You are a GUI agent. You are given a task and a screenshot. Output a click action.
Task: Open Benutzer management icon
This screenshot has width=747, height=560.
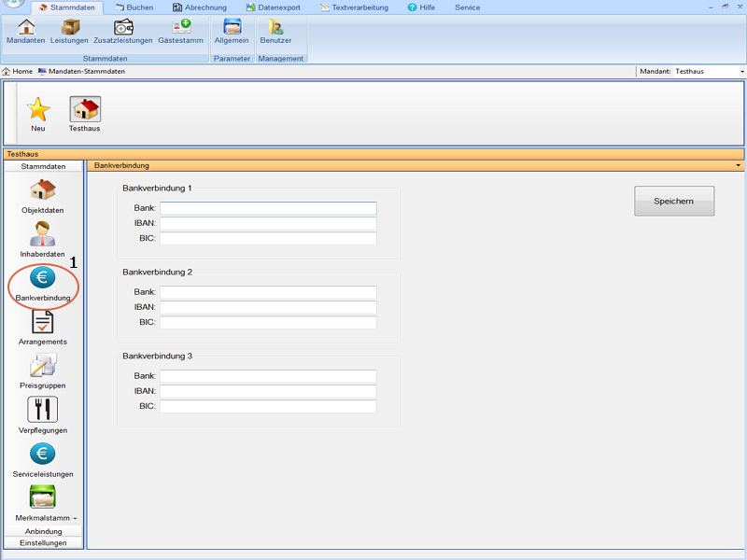pos(275,31)
